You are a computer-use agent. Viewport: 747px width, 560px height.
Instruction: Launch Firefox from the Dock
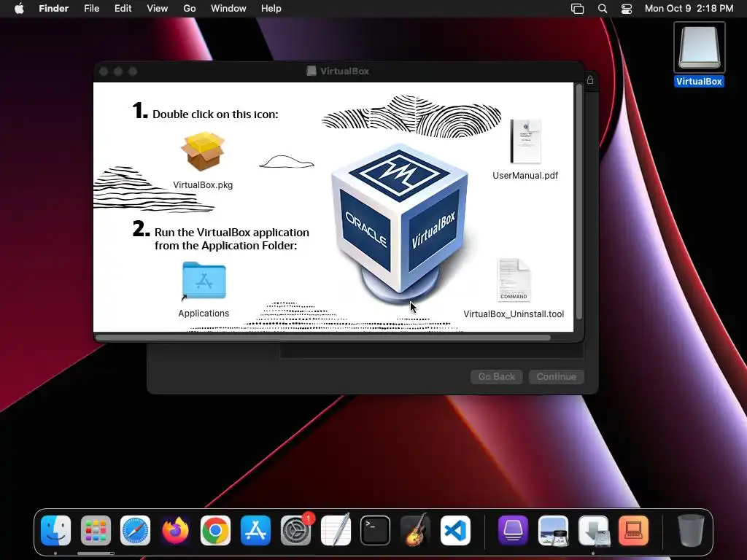pos(175,531)
